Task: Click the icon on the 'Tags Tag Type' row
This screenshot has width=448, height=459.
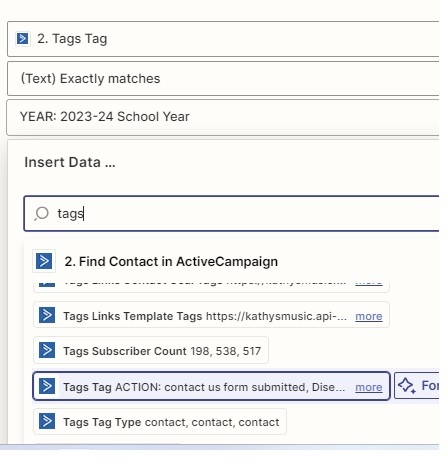Action: pos(47,421)
